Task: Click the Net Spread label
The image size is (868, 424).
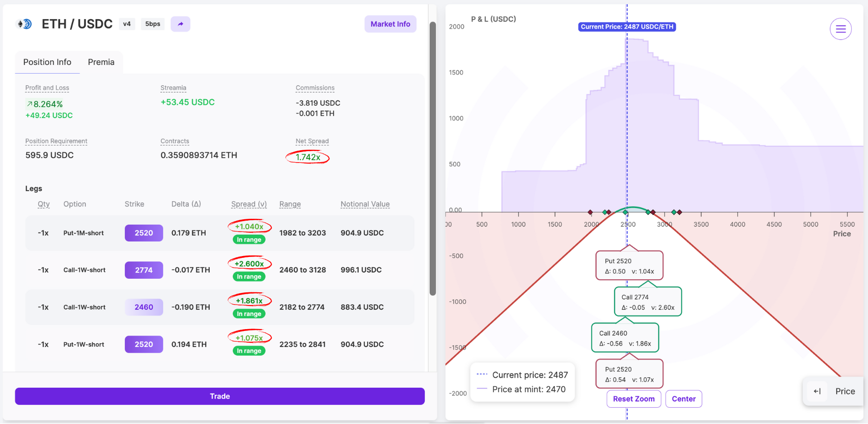Action: click(312, 141)
